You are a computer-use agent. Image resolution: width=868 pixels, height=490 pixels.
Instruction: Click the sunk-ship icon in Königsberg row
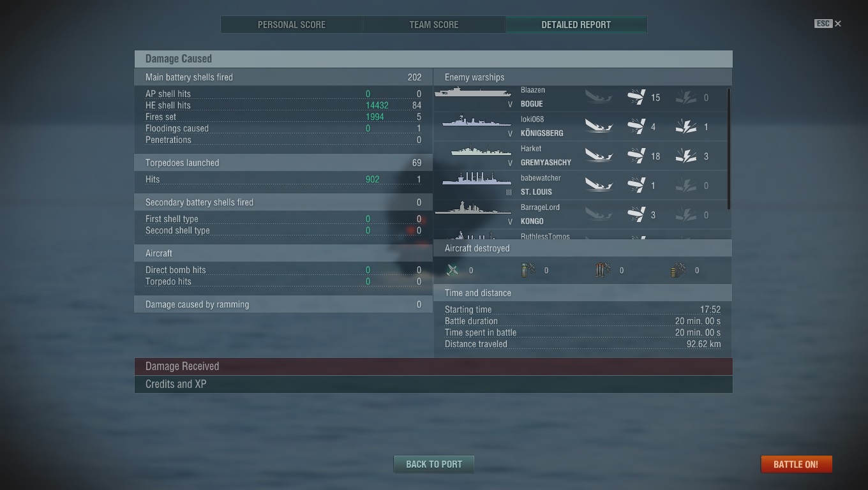(x=599, y=127)
